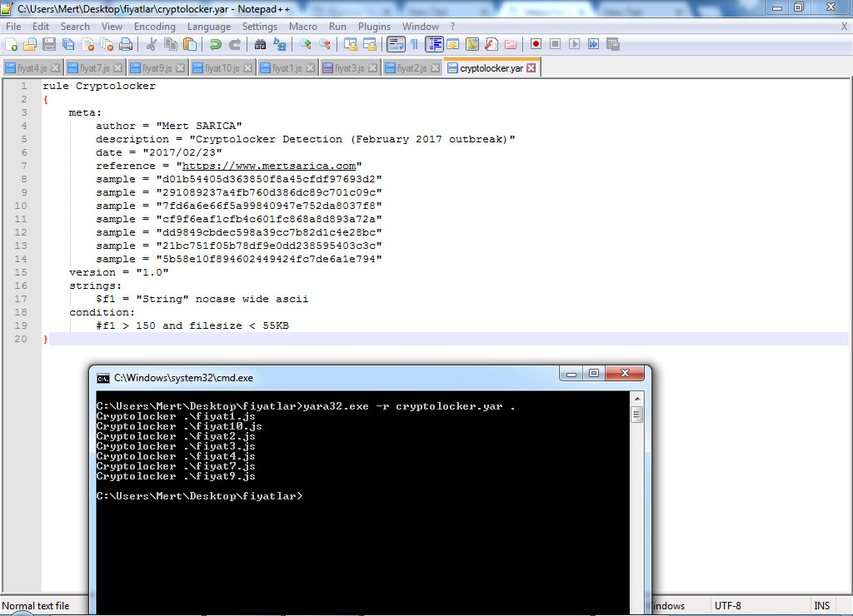
Task: Click the Save Recorded Macro icon
Action: [612, 45]
